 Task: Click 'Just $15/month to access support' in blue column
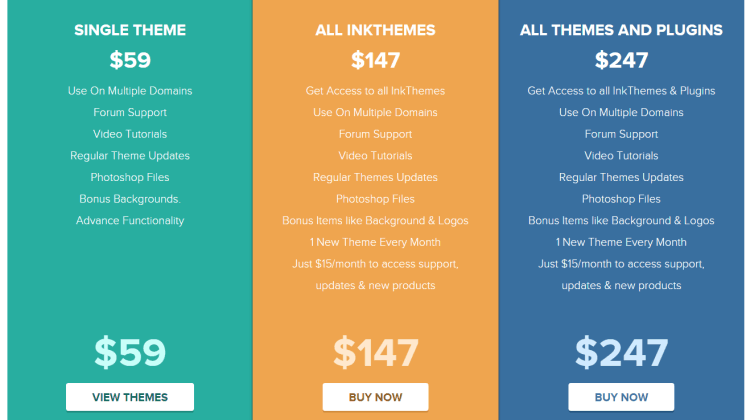click(621, 264)
